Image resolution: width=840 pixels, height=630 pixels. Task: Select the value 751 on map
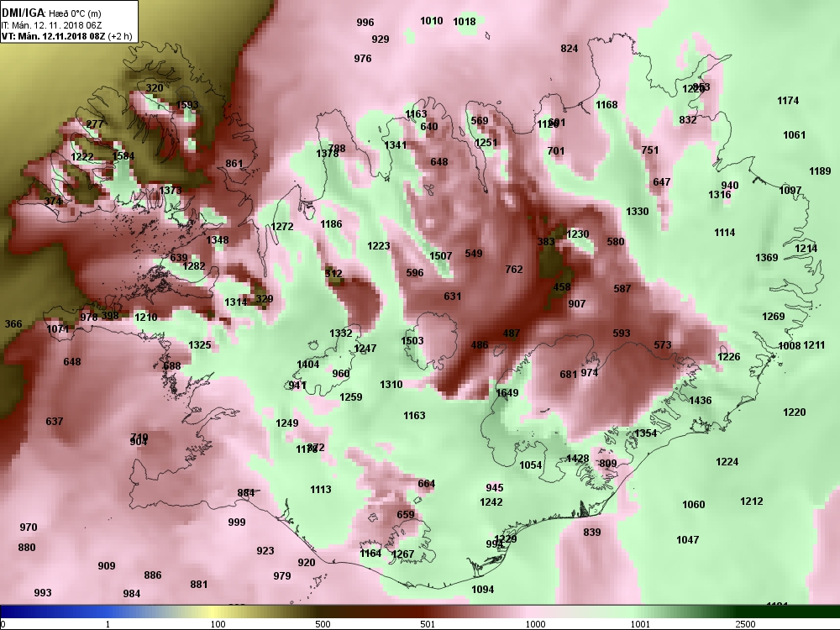(649, 150)
